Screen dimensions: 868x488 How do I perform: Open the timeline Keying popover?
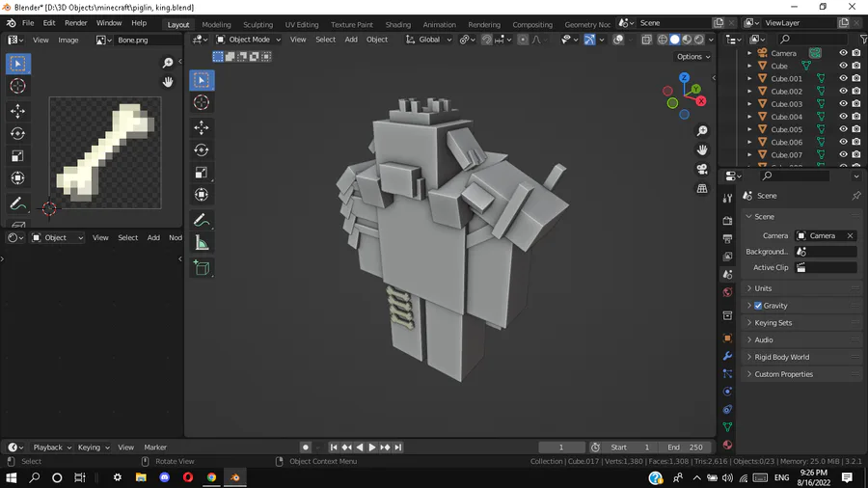pos(93,447)
